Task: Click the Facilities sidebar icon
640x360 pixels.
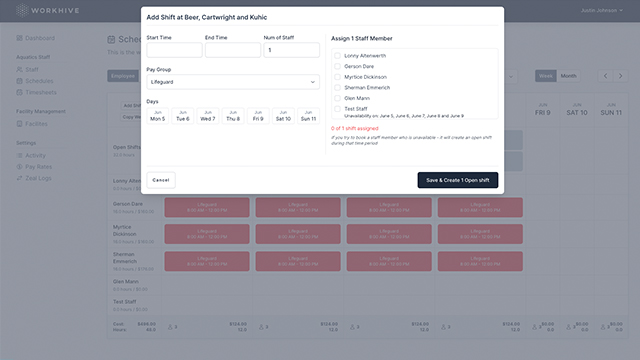Action: click(x=19, y=124)
